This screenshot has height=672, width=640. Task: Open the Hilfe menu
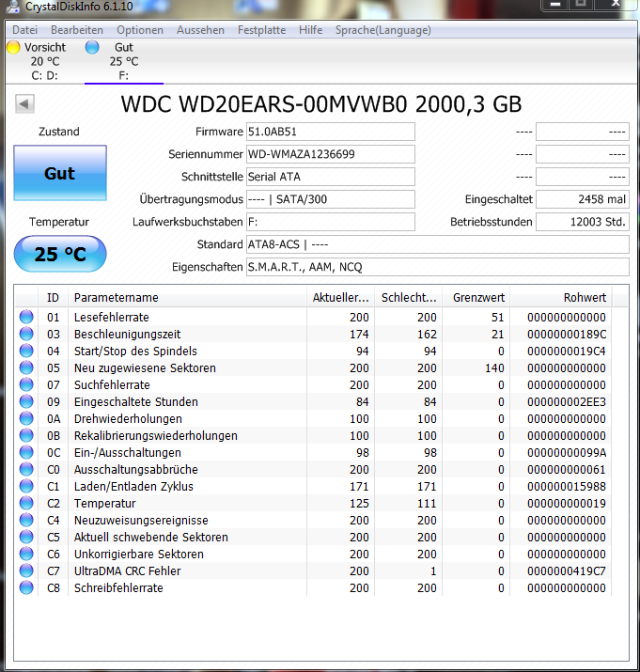coord(310,30)
